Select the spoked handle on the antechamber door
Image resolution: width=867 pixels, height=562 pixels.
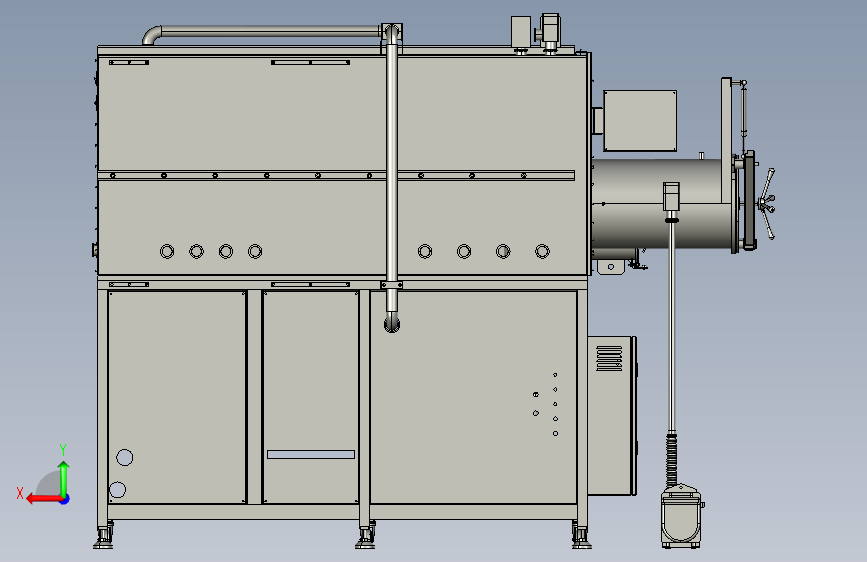coord(767,204)
